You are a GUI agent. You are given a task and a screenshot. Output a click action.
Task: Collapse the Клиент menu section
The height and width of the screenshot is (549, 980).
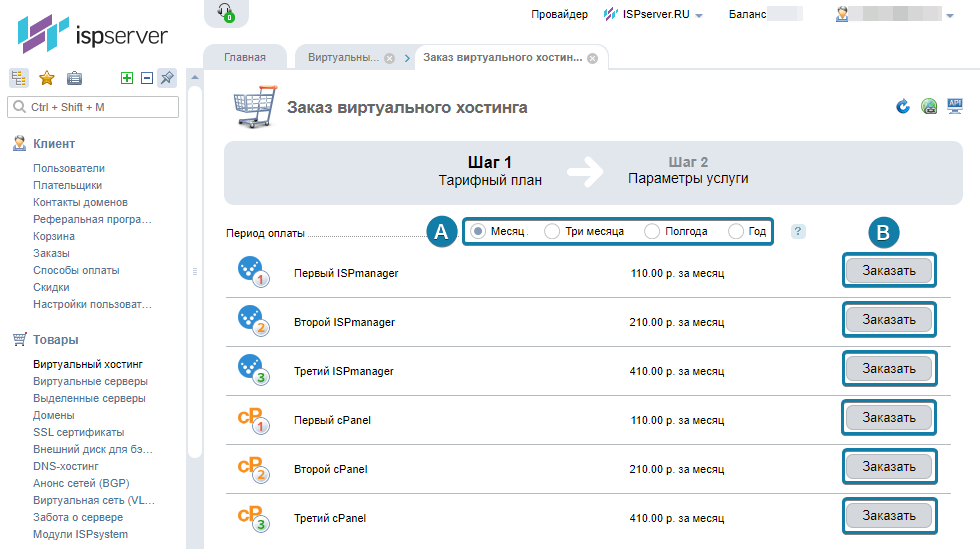pos(54,143)
